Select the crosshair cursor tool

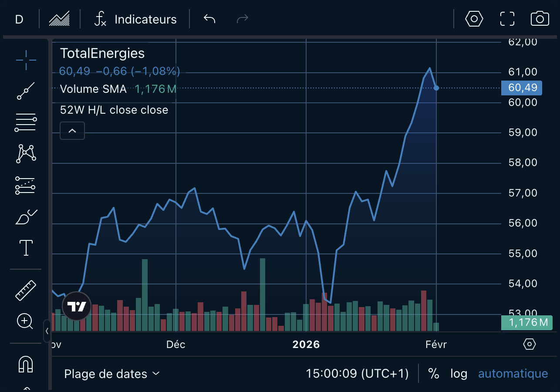[25, 60]
